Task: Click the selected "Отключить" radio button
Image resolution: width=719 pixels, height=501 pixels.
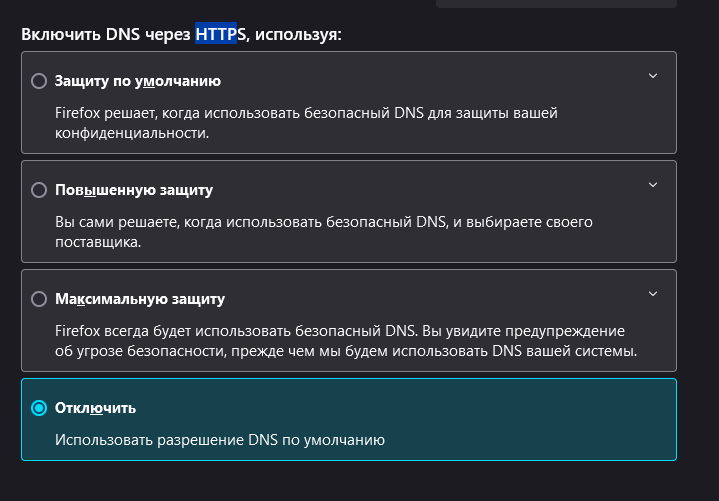Action: pos(39,408)
